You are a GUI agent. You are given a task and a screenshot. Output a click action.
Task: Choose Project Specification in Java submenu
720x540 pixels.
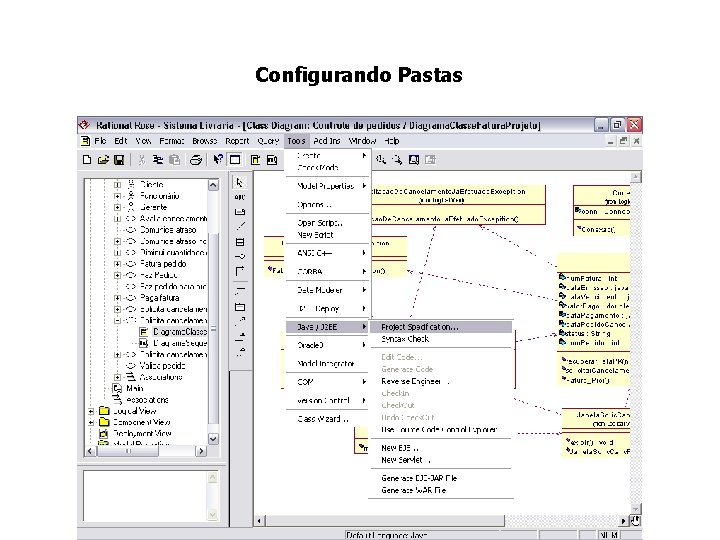[440, 327]
